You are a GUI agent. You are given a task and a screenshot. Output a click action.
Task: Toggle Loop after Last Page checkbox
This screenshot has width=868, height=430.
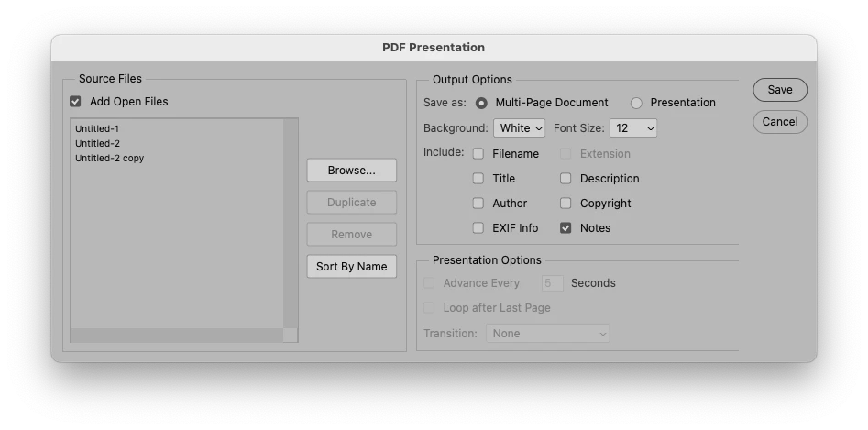pos(429,308)
